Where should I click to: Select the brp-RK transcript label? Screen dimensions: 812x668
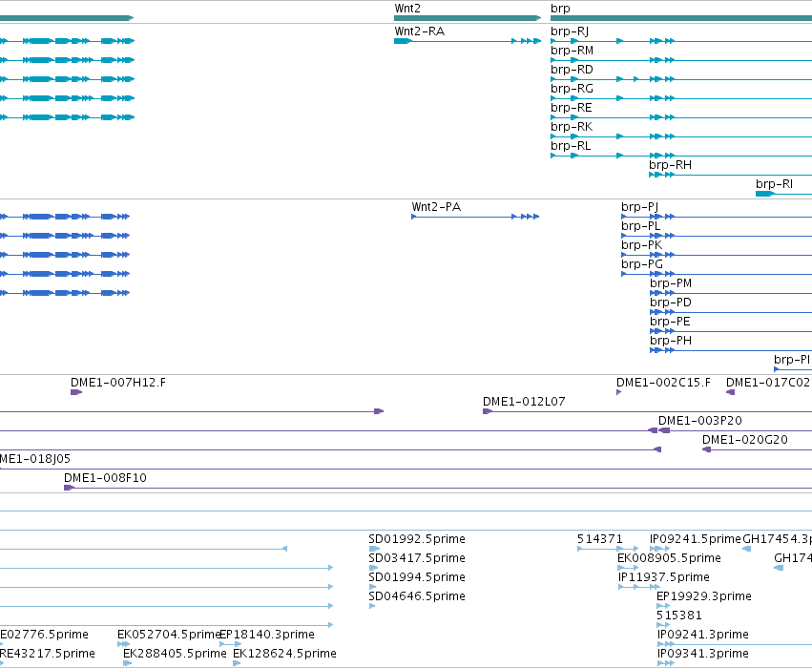pos(572,127)
